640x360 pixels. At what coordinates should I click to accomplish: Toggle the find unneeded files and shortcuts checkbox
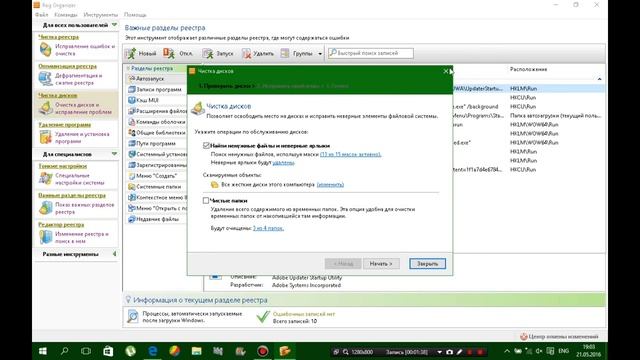click(x=206, y=145)
